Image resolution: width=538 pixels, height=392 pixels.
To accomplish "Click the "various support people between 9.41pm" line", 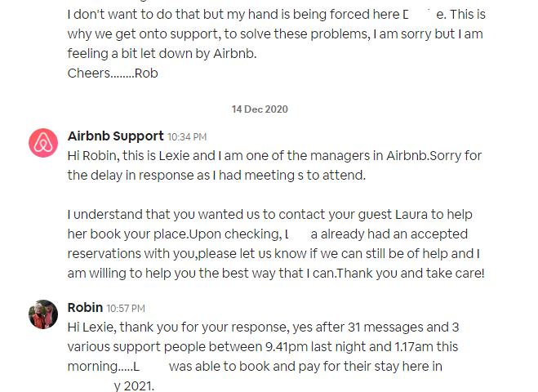I will (x=262, y=346).
